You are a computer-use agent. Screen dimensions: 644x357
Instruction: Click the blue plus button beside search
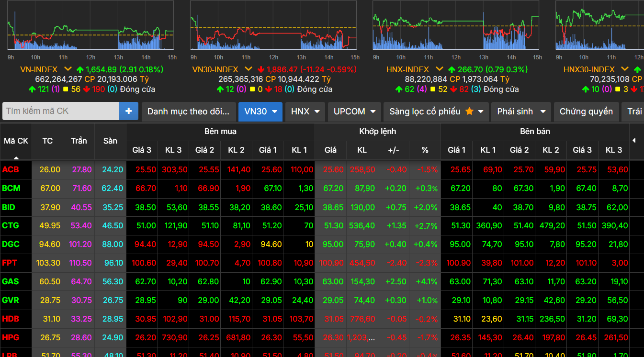(128, 111)
